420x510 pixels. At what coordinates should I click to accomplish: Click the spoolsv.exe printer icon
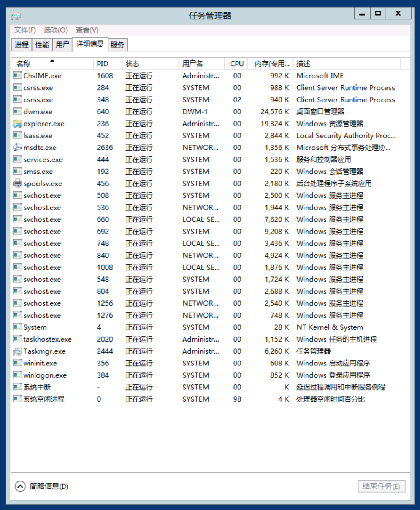pyautogui.click(x=17, y=183)
